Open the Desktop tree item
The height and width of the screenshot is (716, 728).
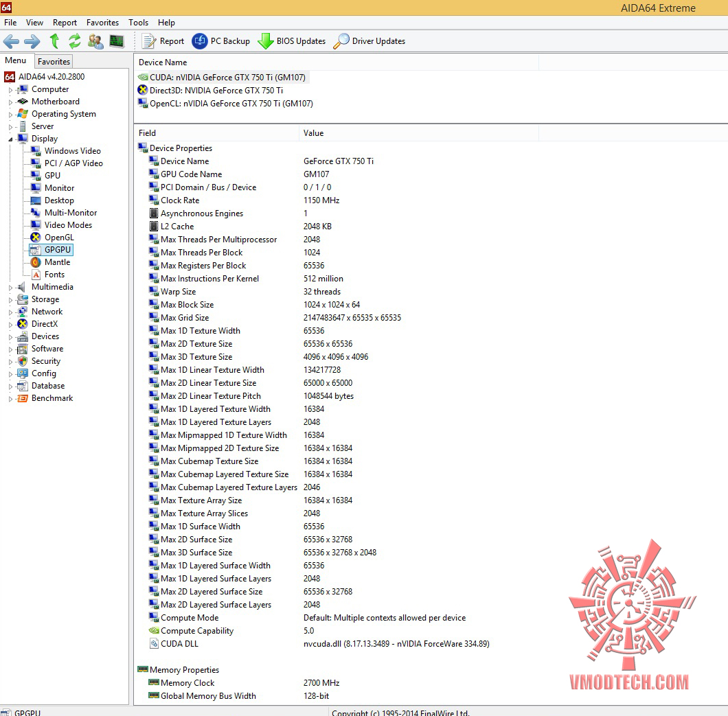click(x=52, y=200)
